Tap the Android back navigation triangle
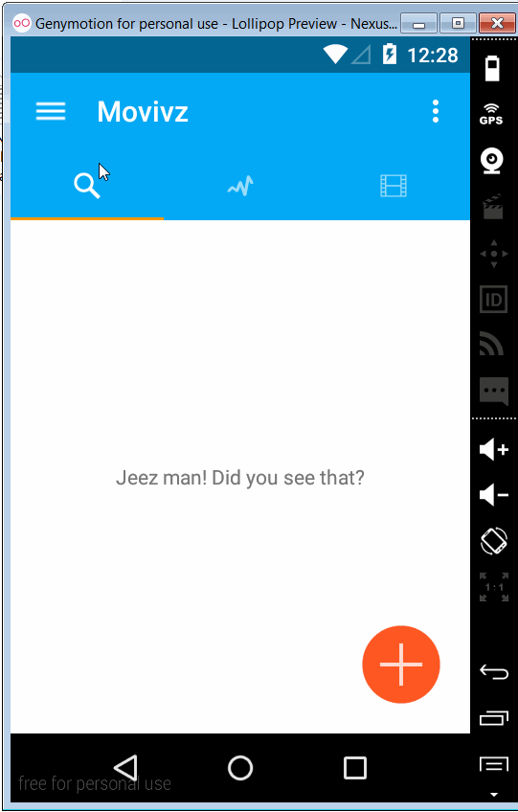The image size is (518, 812). click(125, 767)
